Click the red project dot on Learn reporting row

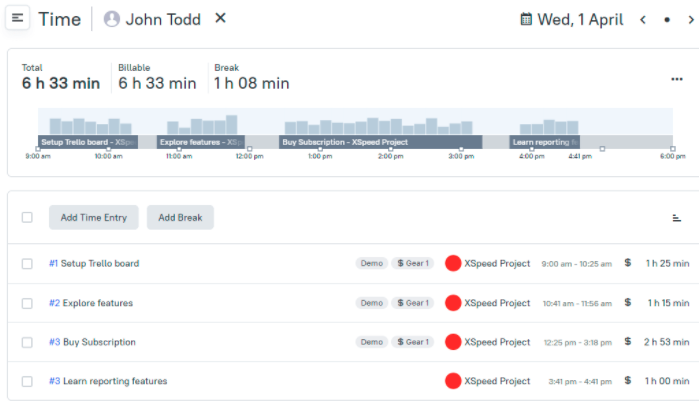tap(453, 381)
